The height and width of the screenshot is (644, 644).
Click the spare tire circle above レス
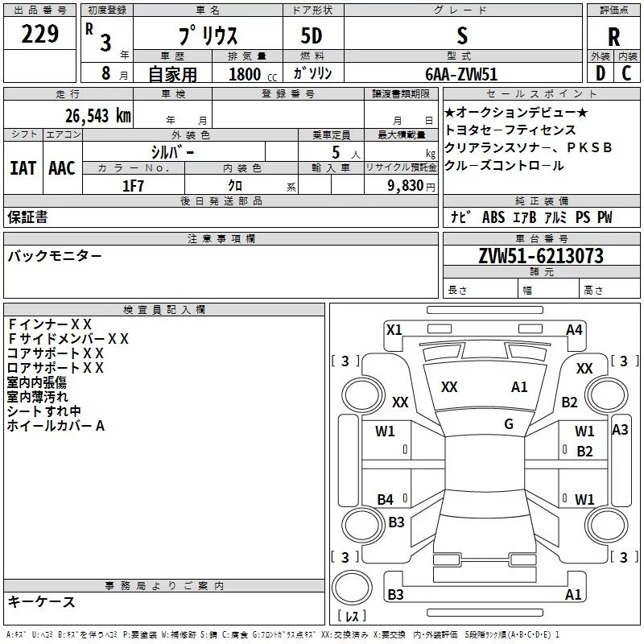pos(352,587)
